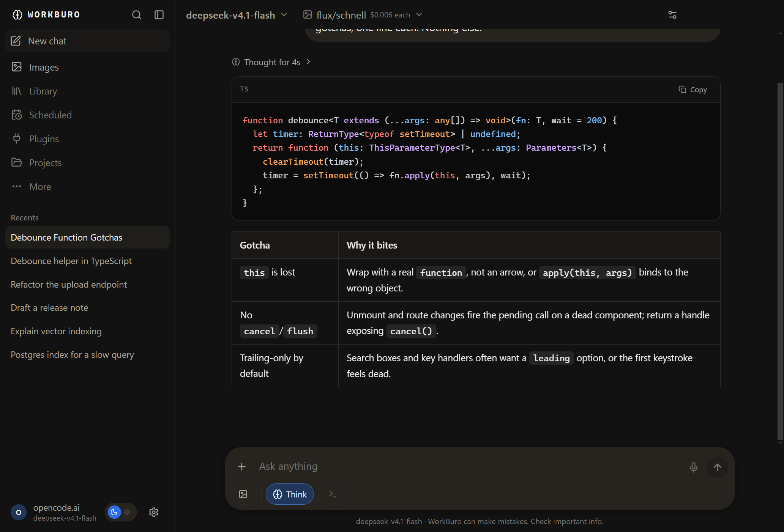Viewport: 784px width, 532px height.
Task: Click the plus attach button in composer
Action: pos(242,467)
